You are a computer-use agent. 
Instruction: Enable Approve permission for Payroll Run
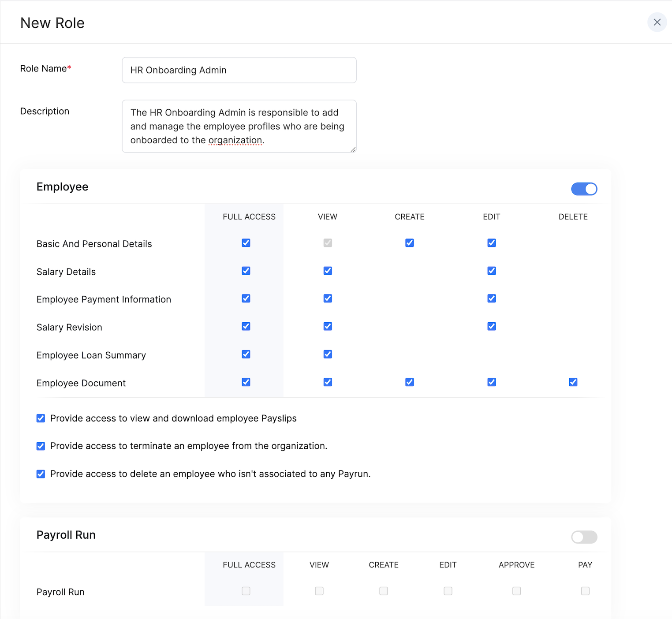[x=516, y=591]
